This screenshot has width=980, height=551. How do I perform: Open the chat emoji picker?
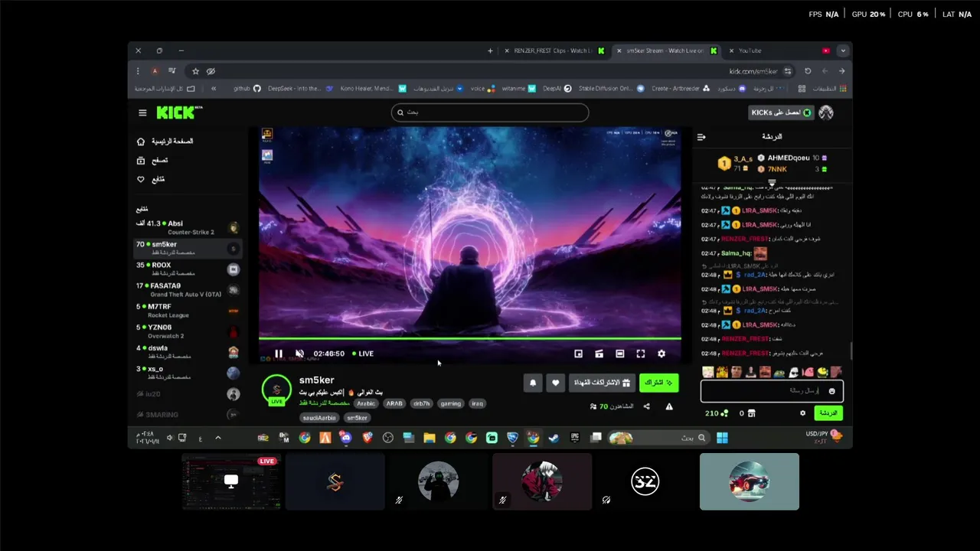[832, 391]
